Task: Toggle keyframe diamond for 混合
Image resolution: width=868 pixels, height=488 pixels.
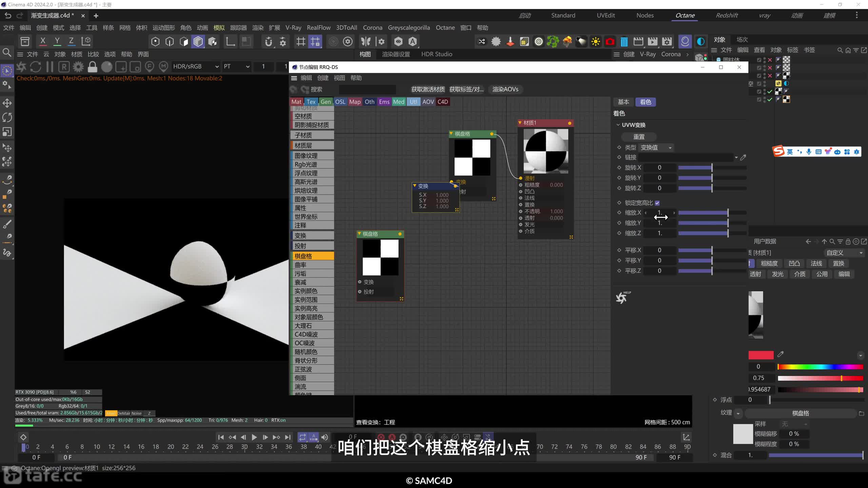Action: [715, 455]
